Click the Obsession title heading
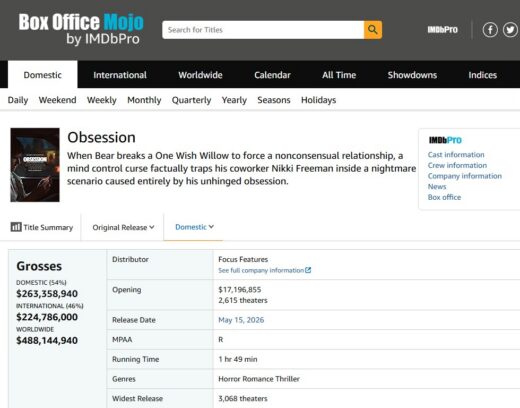The image size is (520, 408). coord(101,137)
